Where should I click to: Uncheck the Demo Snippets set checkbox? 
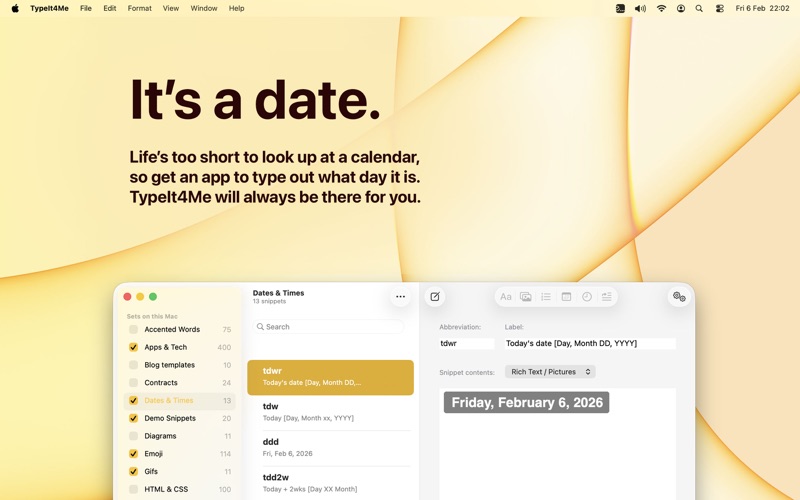pyautogui.click(x=133, y=418)
